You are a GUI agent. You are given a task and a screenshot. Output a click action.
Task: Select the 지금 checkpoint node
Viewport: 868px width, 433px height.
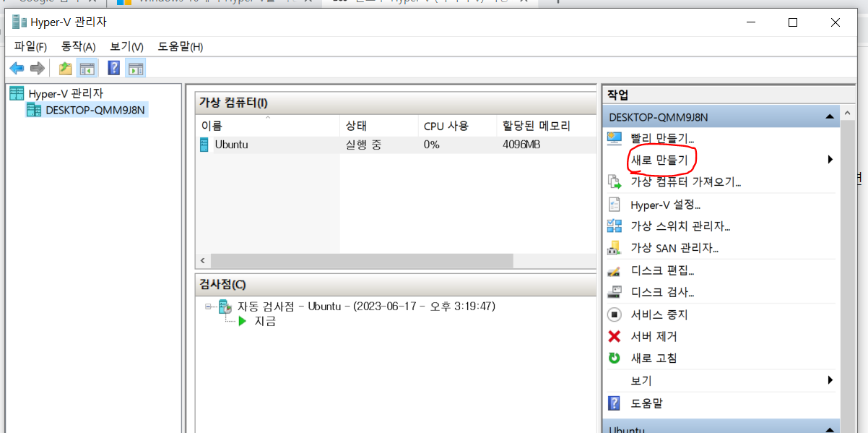[x=265, y=322]
